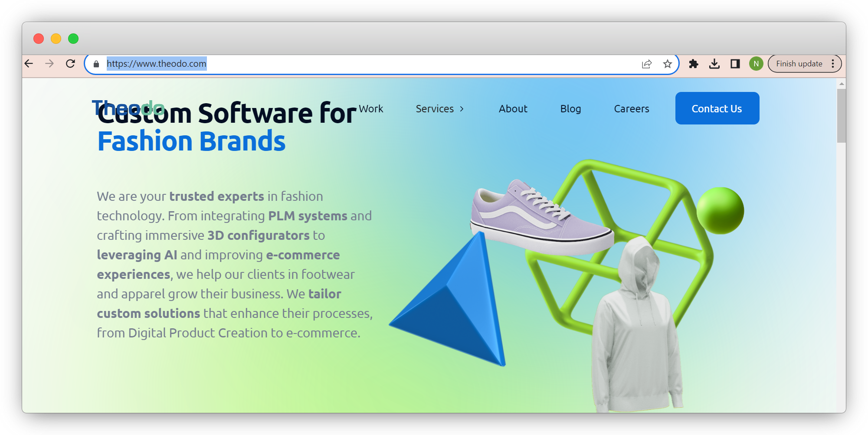Minimize the window with the yellow button
Screen dimensions: 868x435
(56, 39)
